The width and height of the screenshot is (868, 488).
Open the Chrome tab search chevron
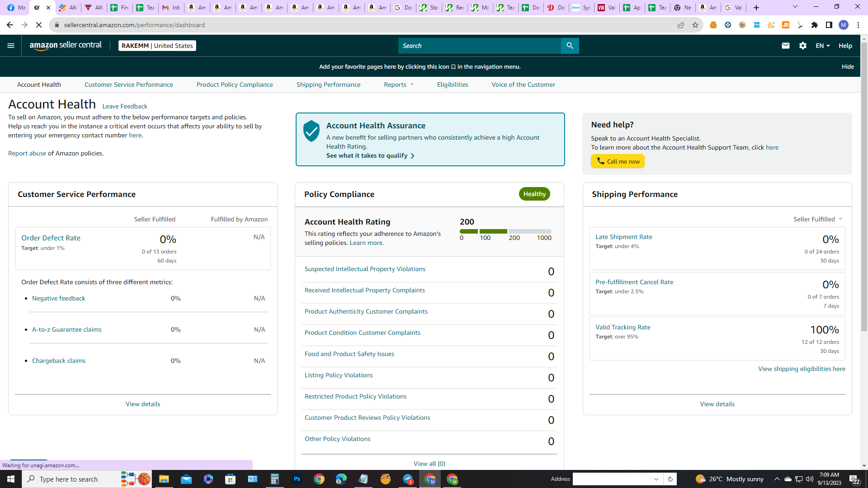[x=795, y=7]
